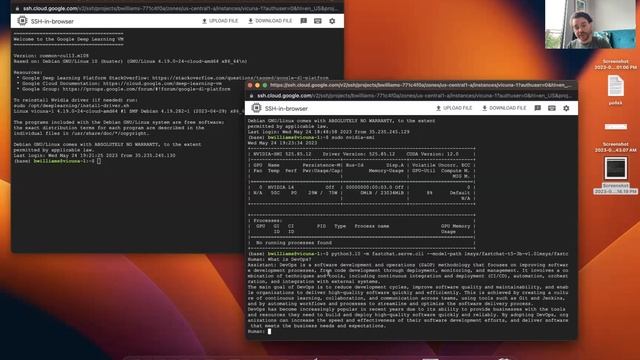Click 'Last login' line in front terminal

point(329,132)
